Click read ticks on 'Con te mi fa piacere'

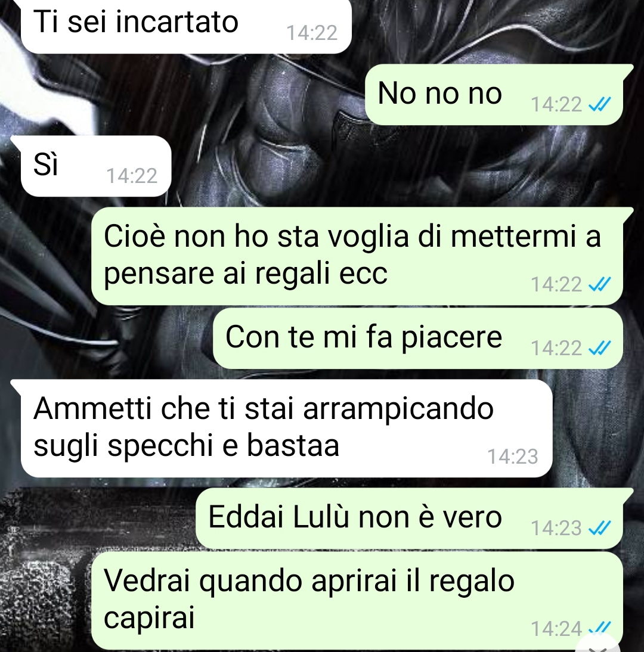[x=599, y=347]
